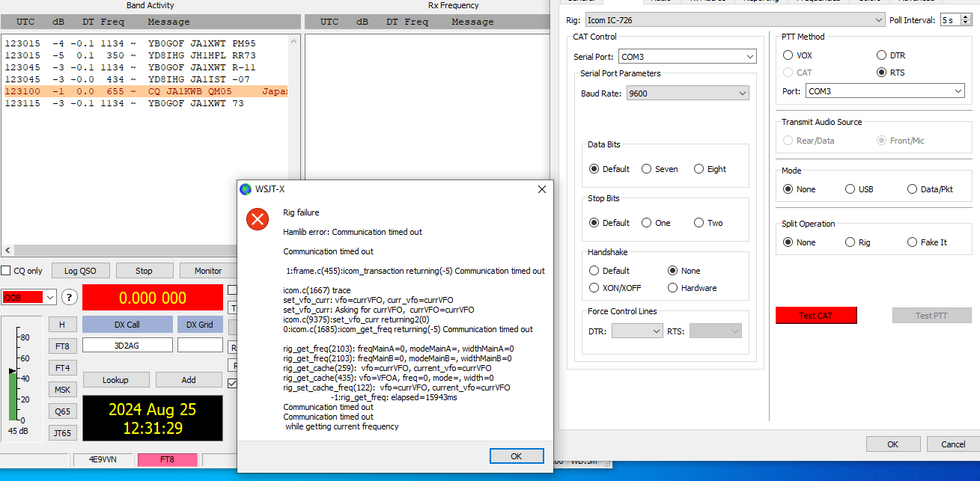Click the Test CAT button

816,316
